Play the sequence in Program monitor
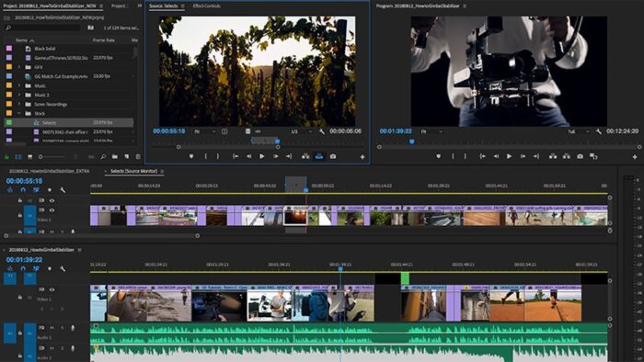The width and height of the screenshot is (644, 362). point(509,156)
